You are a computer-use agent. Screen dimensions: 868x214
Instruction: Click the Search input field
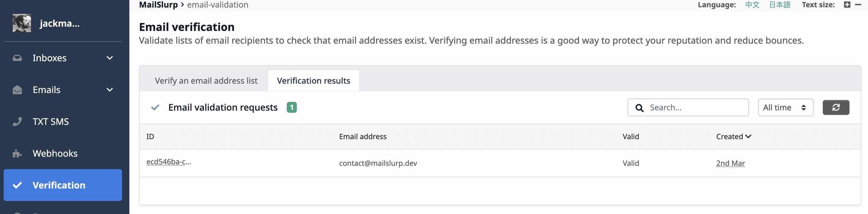click(x=696, y=107)
